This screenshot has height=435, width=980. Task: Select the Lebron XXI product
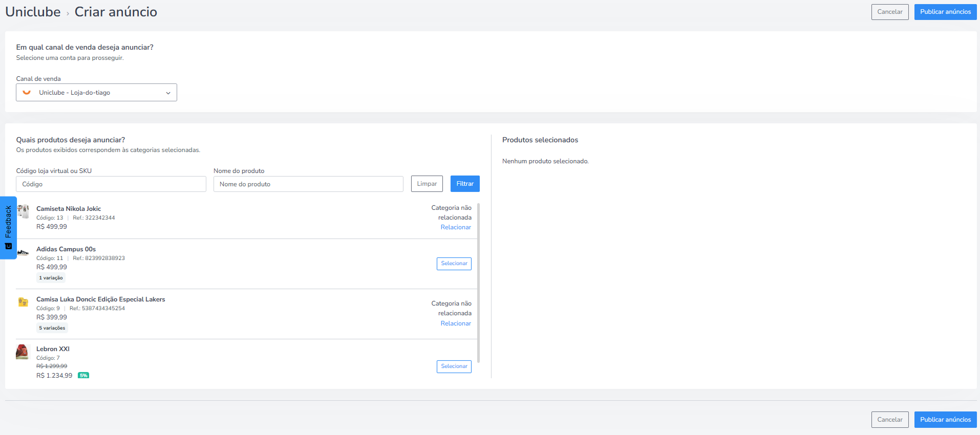[x=454, y=366]
